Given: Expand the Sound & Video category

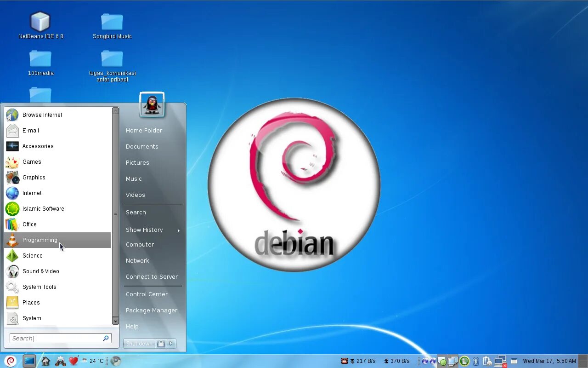Looking at the screenshot, I should pyautogui.click(x=57, y=271).
